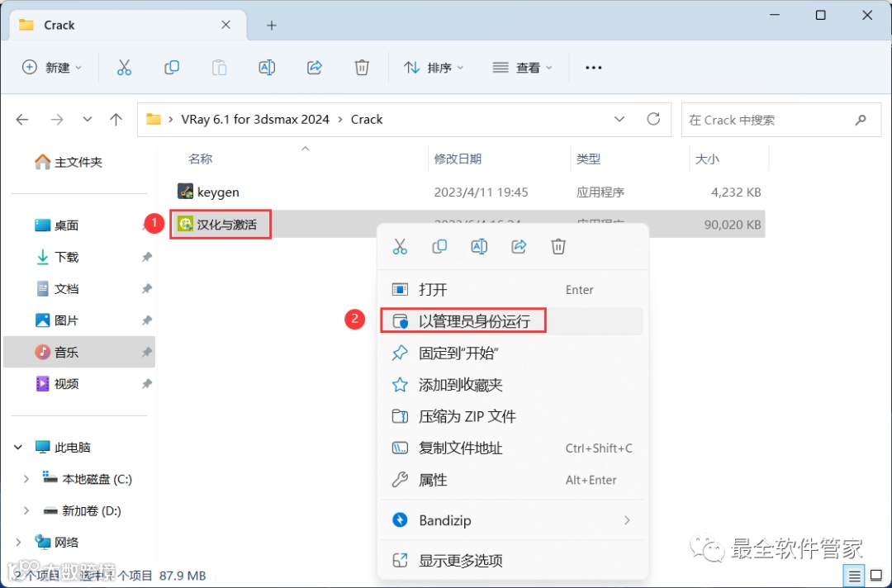Open recent locations dropdown arrow
The image size is (892, 588).
[87, 120]
